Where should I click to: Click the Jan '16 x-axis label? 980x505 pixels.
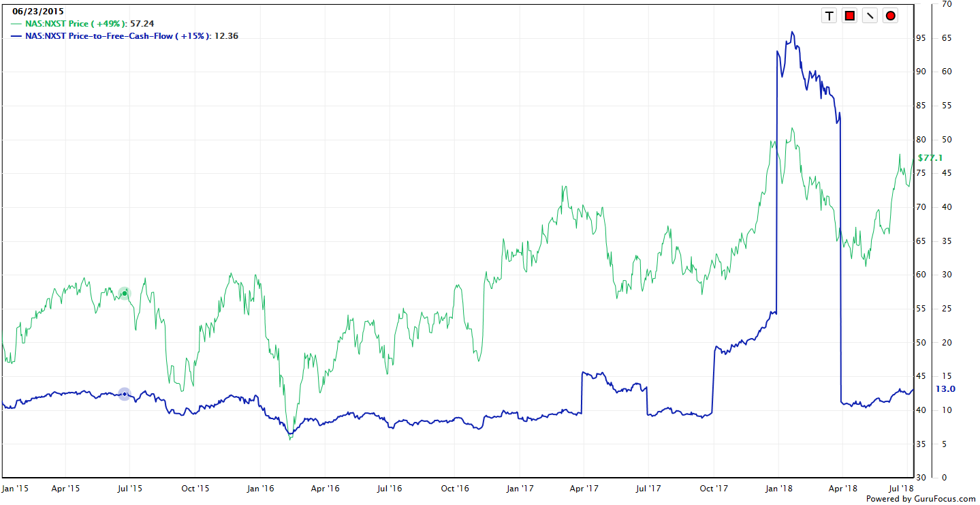tap(260, 488)
